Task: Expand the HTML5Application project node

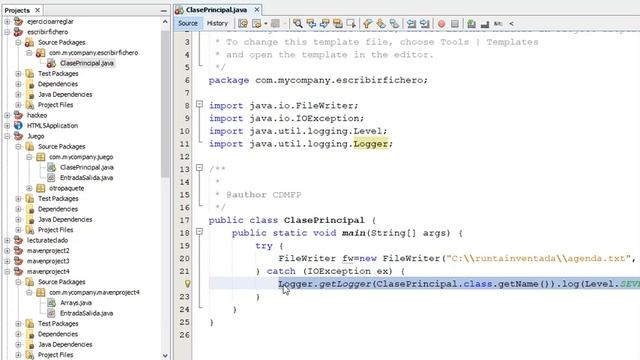Action: pos(7,126)
